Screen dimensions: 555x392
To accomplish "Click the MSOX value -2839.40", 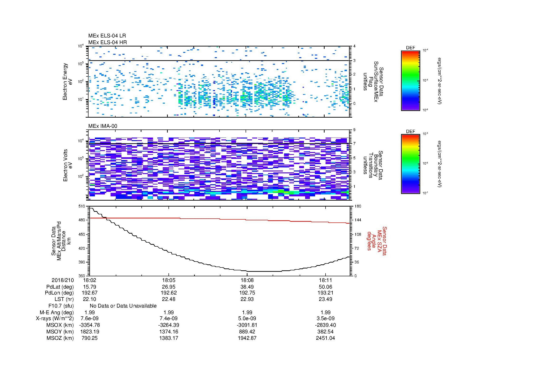I will pos(325,325).
